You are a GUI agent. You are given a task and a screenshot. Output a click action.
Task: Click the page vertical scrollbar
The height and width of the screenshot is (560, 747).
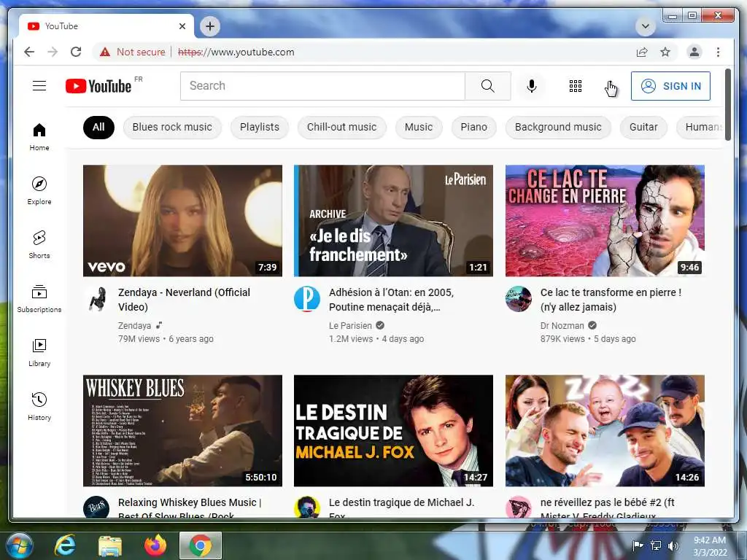point(727,105)
